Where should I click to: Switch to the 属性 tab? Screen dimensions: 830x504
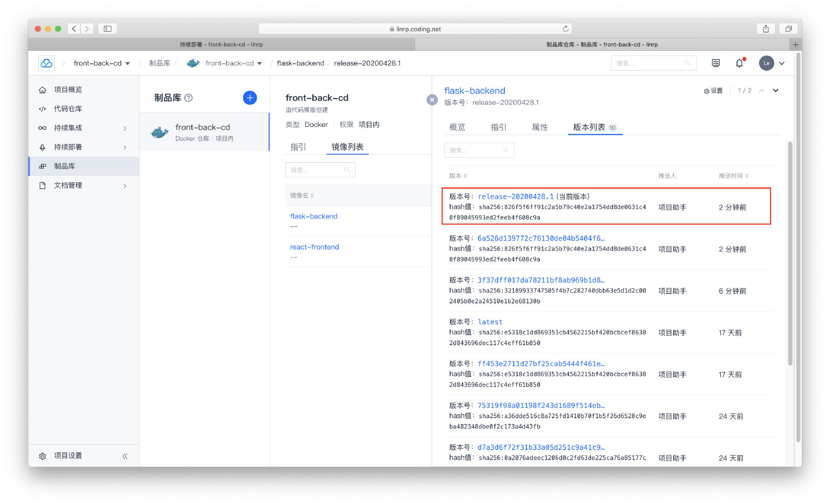pyautogui.click(x=540, y=127)
